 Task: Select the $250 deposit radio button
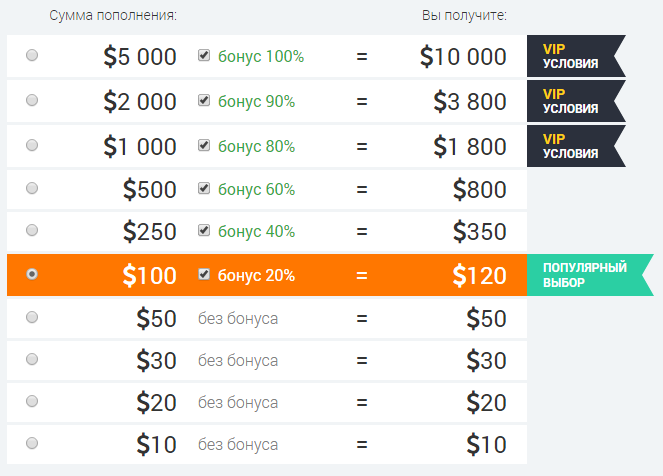point(32,230)
